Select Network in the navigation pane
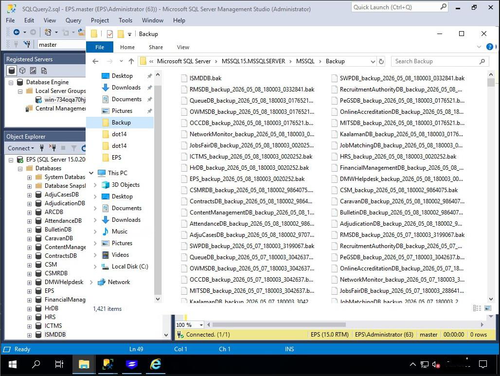Viewport: 500px width, 376px height. tap(119, 282)
